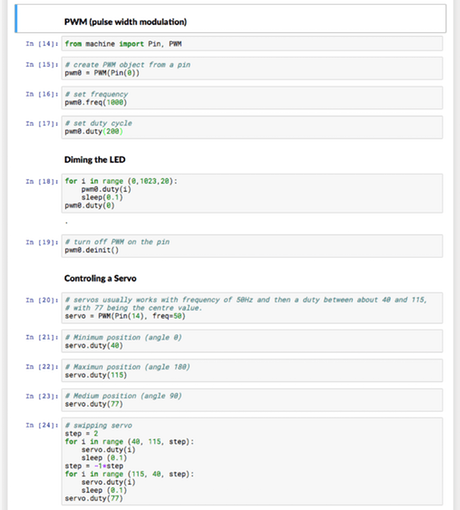
Task: Click the comment '# Maximun position (angle 180)'
Action: (128, 367)
